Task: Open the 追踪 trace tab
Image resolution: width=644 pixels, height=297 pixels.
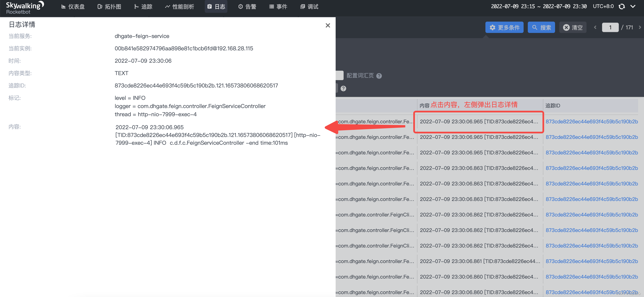Action: pos(143,7)
